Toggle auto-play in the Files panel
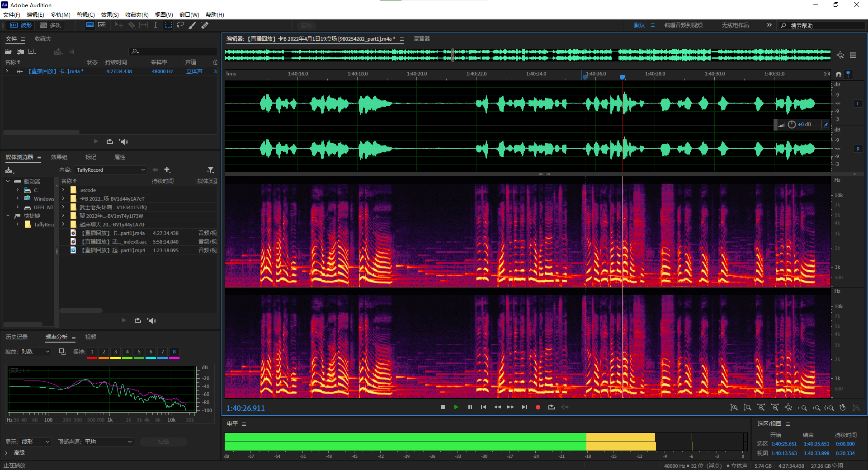The image size is (868, 470). pyautogui.click(x=124, y=142)
